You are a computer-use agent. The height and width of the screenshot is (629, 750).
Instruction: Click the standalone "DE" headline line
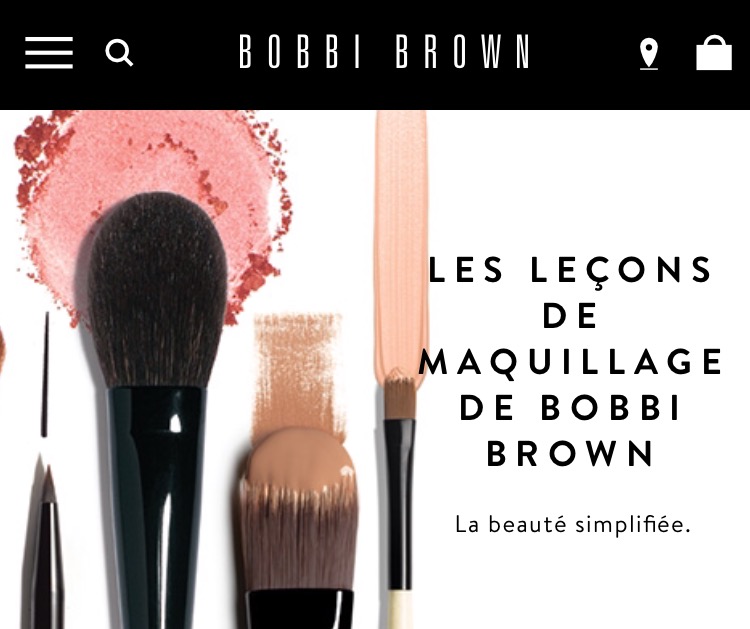point(570,315)
